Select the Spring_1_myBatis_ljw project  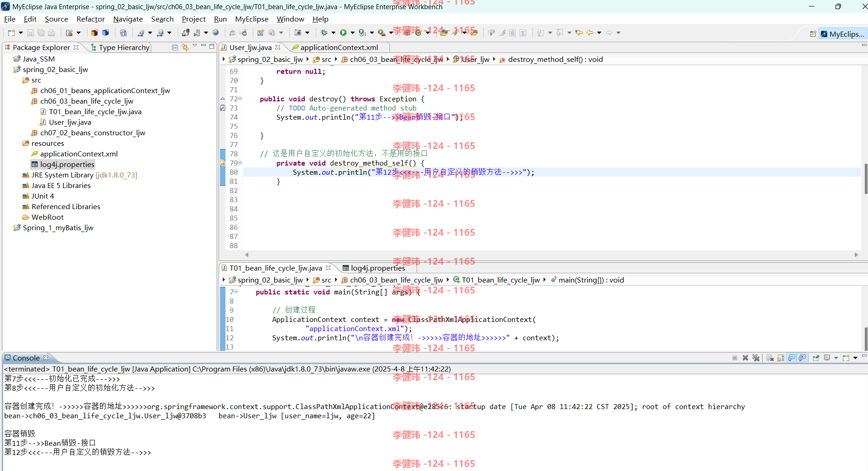point(54,227)
